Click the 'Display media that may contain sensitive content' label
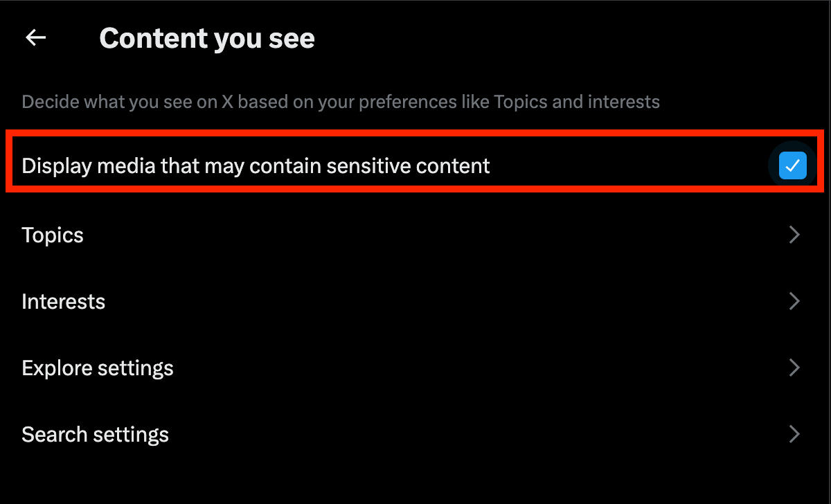 pyautogui.click(x=256, y=166)
